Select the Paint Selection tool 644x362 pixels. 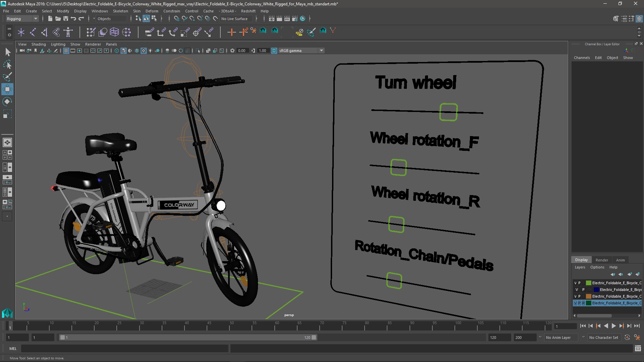(7, 77)
